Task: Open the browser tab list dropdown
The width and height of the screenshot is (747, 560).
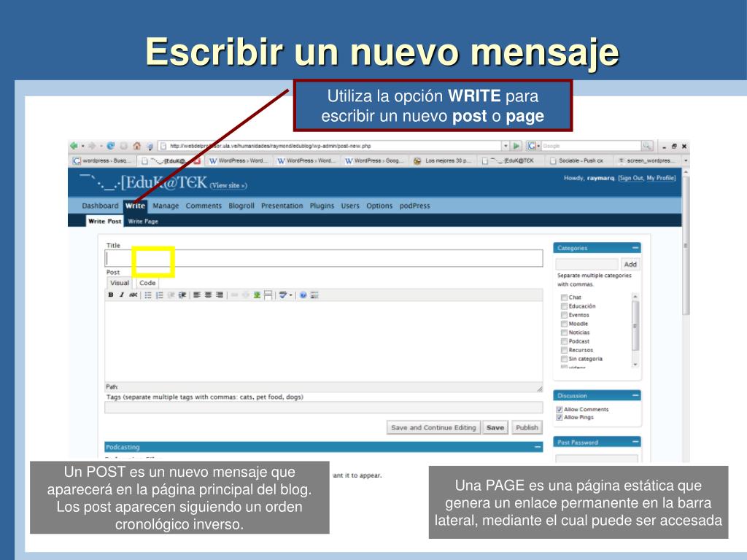Action: click(686, 161)
